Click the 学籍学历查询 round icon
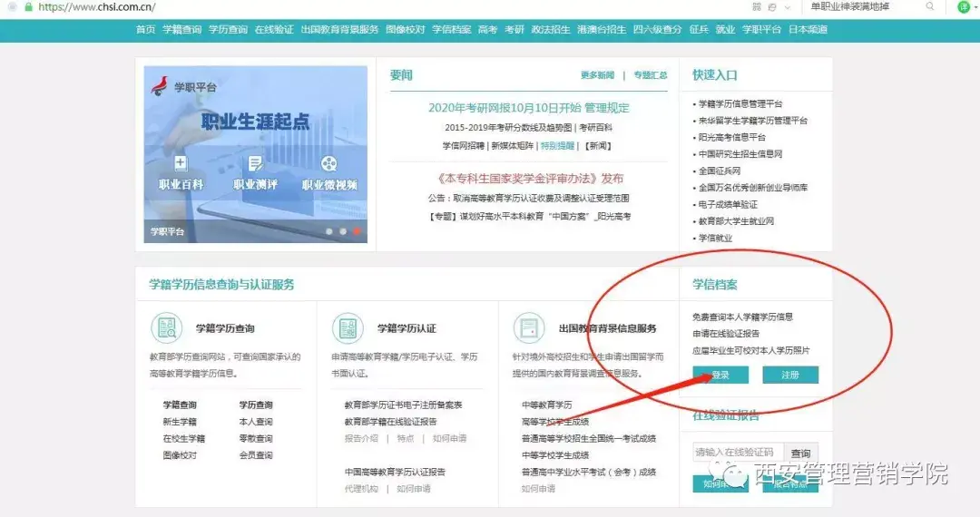 pos(167,327)
